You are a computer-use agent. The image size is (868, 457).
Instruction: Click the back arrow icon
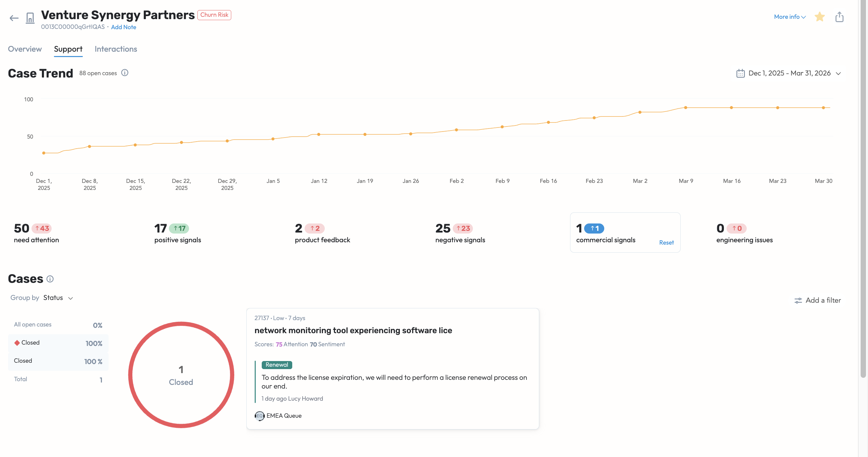point(14,18)
